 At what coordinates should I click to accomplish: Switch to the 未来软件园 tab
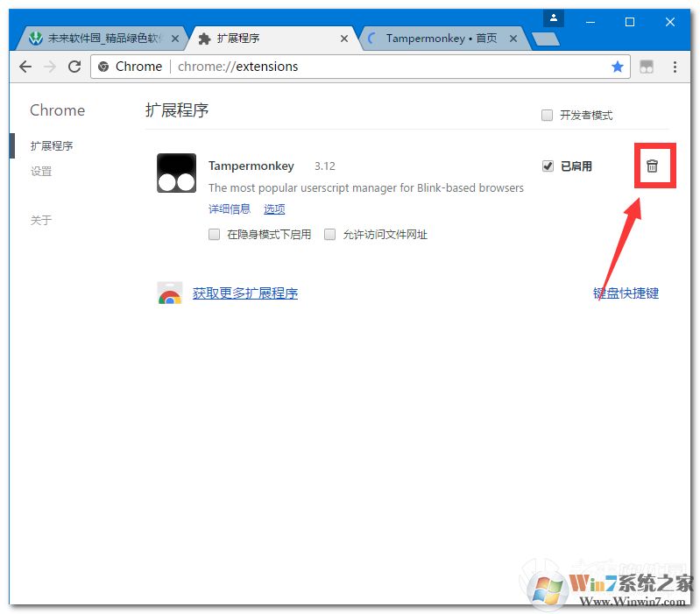tap(101, 39)
